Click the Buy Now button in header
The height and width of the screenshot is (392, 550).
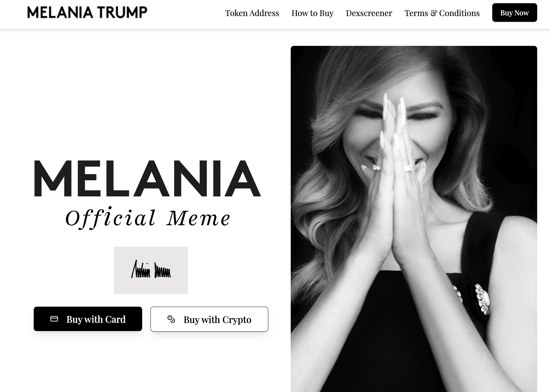[515, 13]
